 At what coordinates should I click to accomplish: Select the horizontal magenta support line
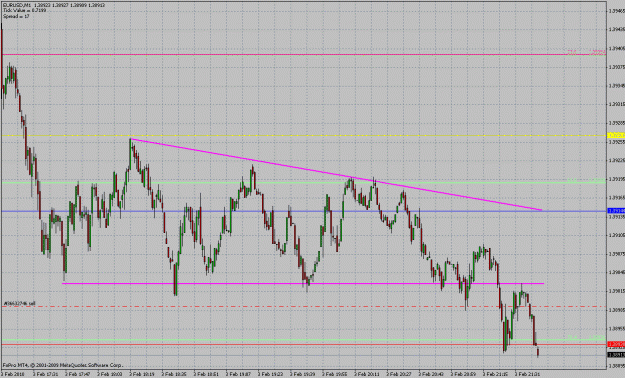coord(303,284)
